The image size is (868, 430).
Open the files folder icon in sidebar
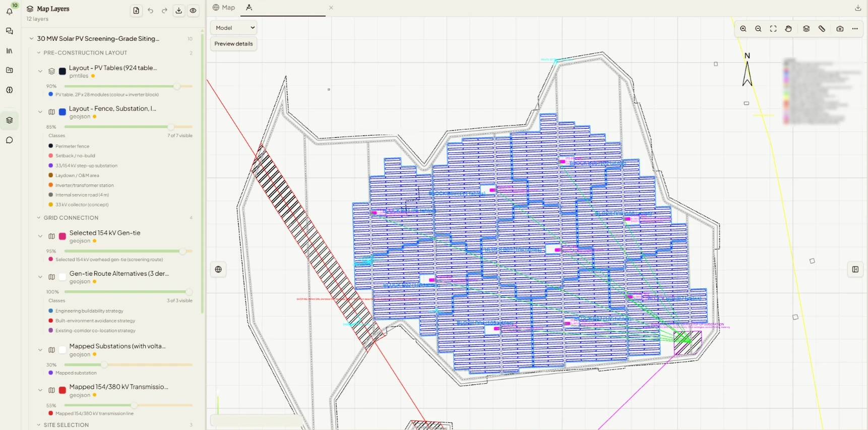pyautogui.click(x=10, y=70)
